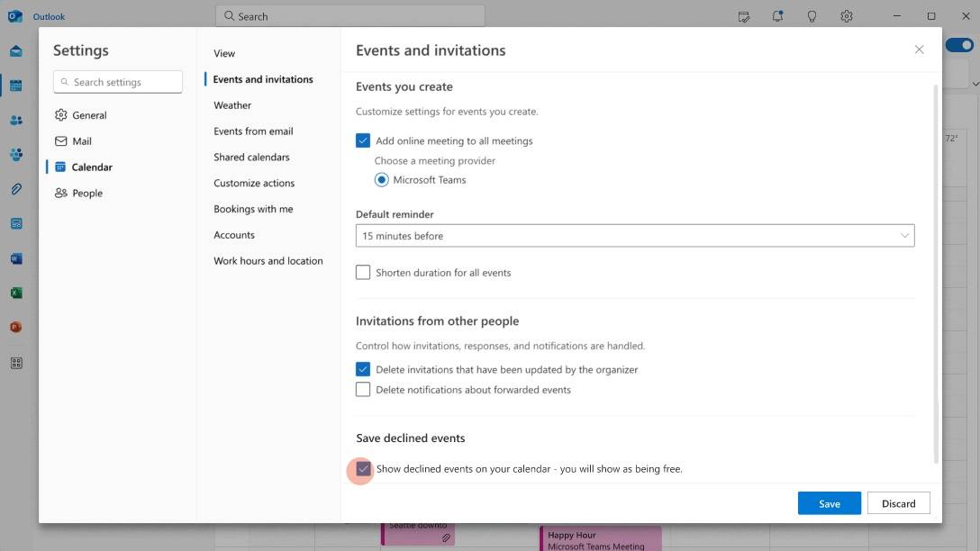
Task: Open the More apps grid icon
Action: (16, 361)
